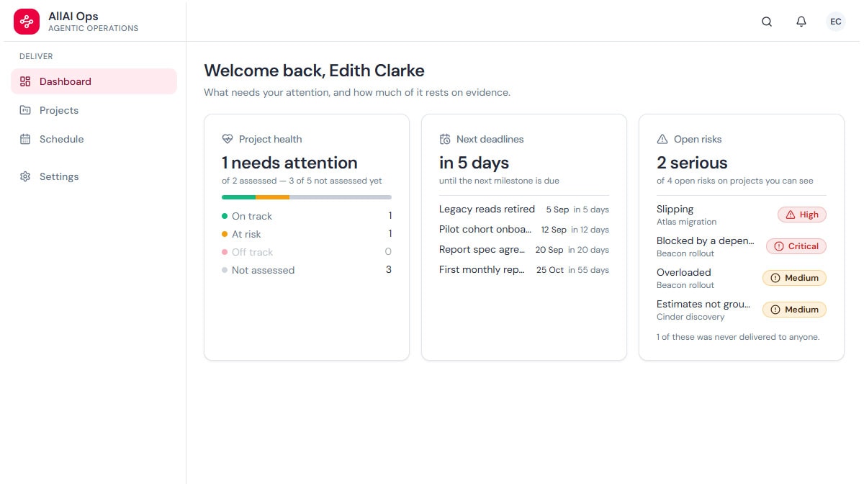Click the Settings gear icon in sidebar
864x504 pixels.
(25, 176)
